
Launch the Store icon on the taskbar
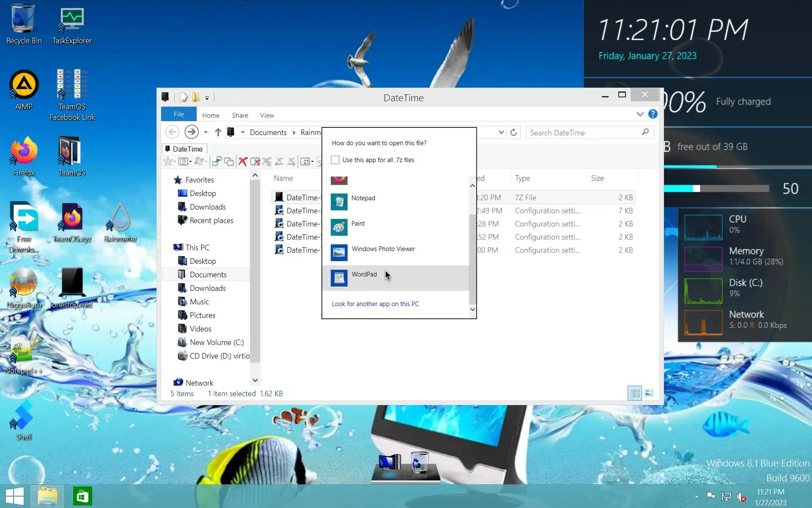tap(82, 496)
